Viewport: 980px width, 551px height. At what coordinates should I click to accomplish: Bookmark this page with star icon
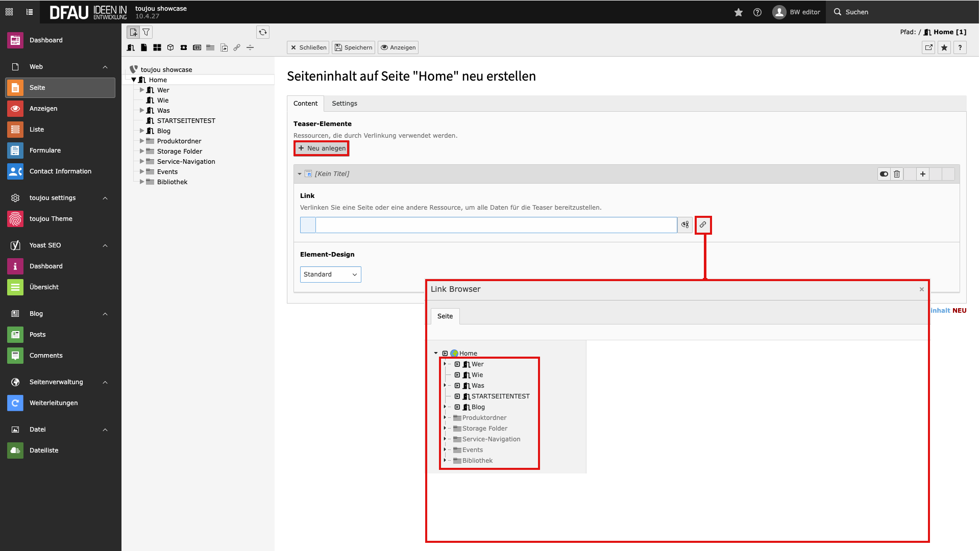[944, 47]
